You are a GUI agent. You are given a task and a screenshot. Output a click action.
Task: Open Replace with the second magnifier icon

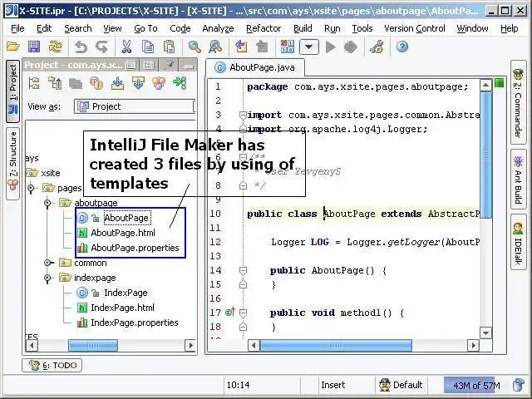click(215, 47)
